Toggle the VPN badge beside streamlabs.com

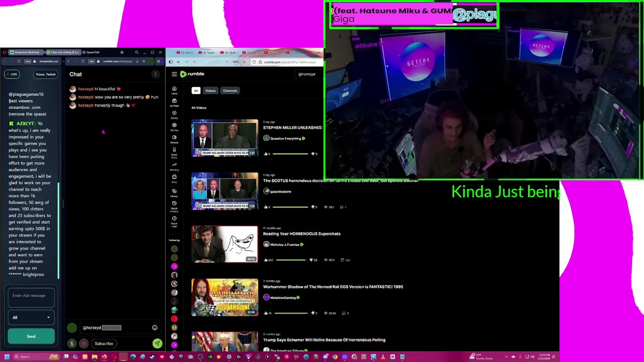[x=28, y=61]
